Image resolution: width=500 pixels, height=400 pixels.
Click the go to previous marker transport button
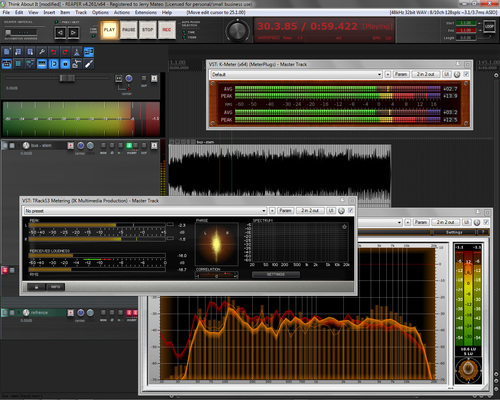[x=60, y=33]
